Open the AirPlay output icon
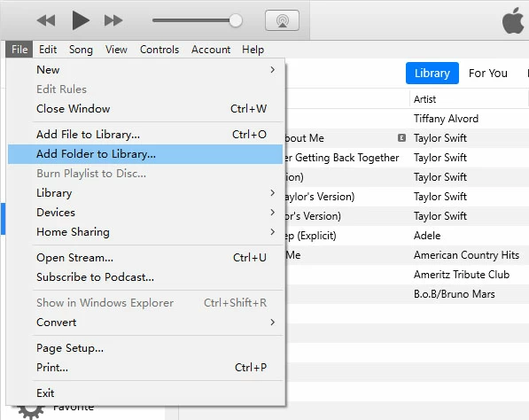 (x=282, y=20)
